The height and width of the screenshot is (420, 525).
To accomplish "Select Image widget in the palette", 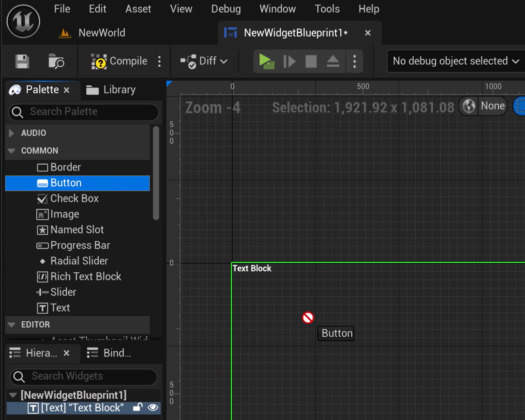I will click(77, 214).
